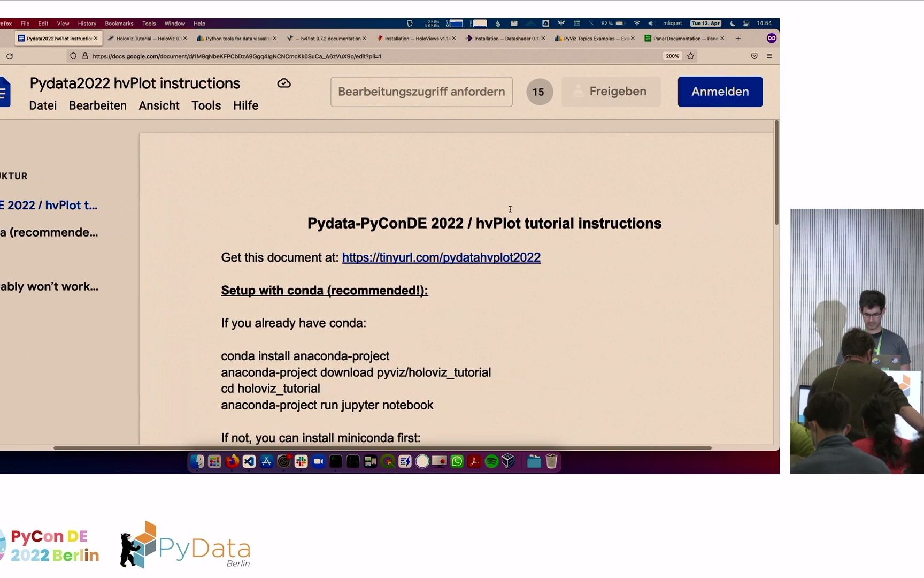This screenshot has height=578, width=924.
Task: Launch Visual Studio Code from dock
Action: point(249,461)
